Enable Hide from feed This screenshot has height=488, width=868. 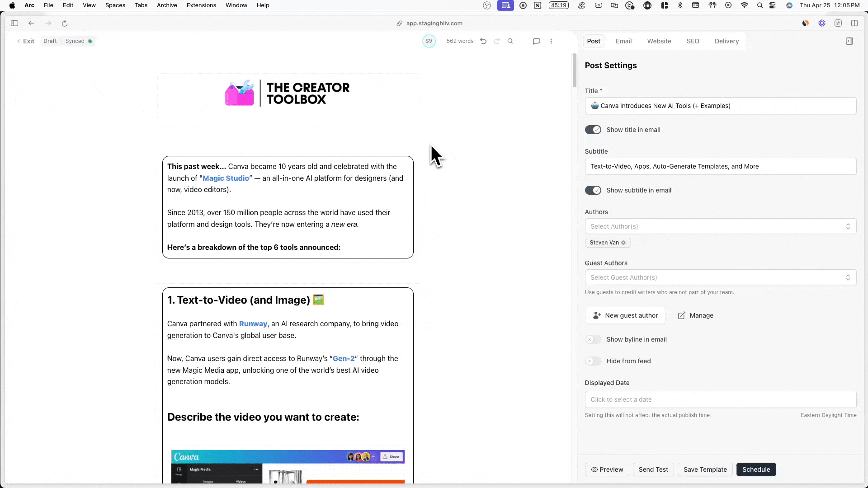click(593, 361)
